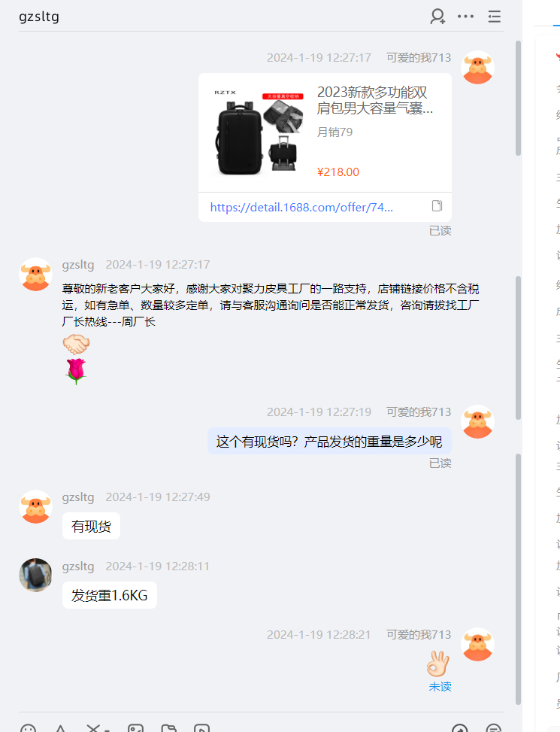
Task: Open the three-dot more options menu
Action: click(x=465, y=17)
